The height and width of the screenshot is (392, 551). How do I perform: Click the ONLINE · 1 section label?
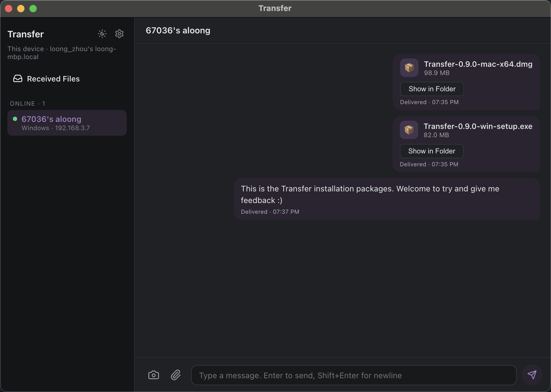pos(28,104)
